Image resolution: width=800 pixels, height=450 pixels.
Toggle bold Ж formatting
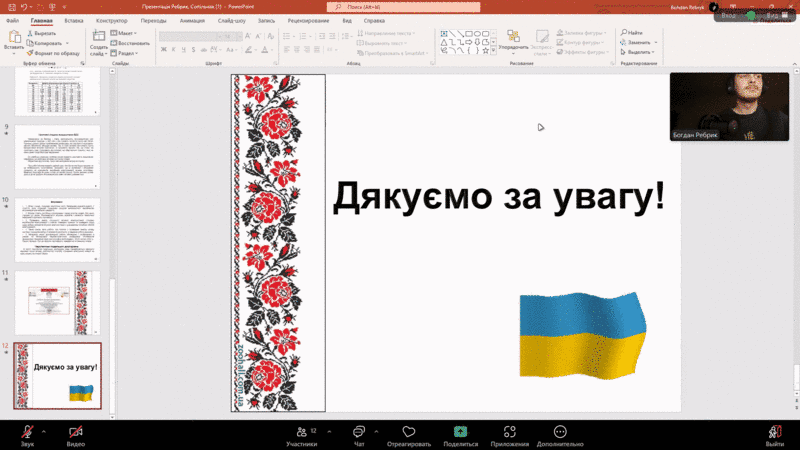pos(163,53)
